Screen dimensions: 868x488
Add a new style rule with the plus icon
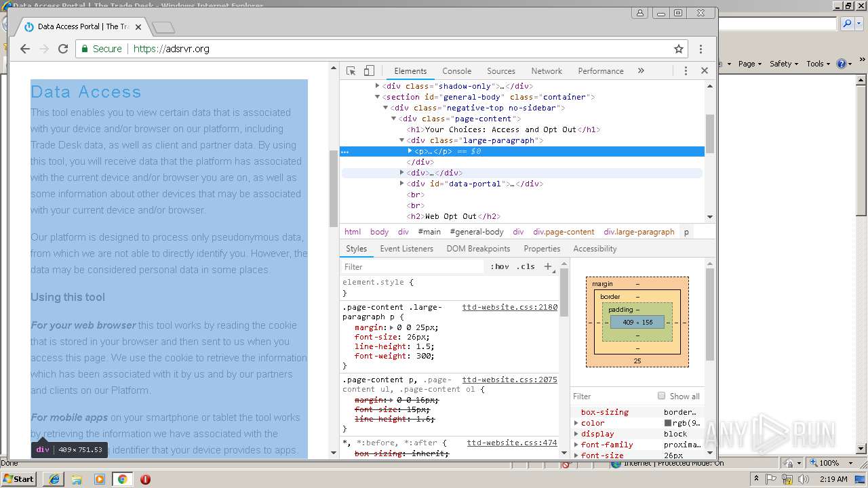coord(548,266)
